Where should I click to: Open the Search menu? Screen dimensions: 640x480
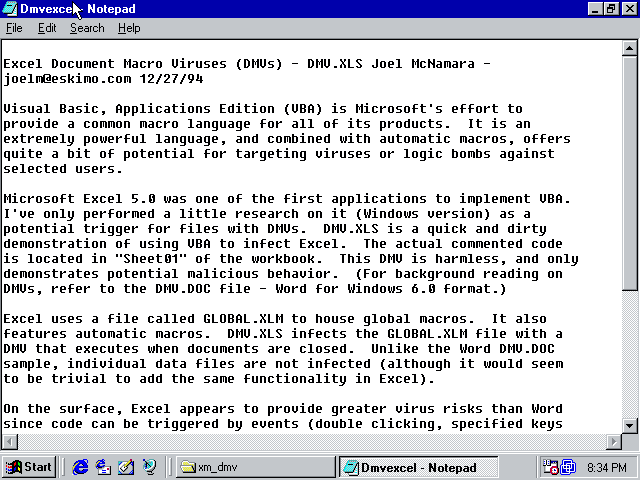click(x=87, y=28)
